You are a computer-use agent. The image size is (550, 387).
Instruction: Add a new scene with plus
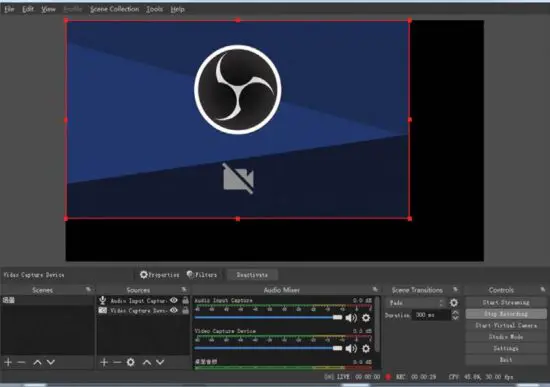click(8, 362)
